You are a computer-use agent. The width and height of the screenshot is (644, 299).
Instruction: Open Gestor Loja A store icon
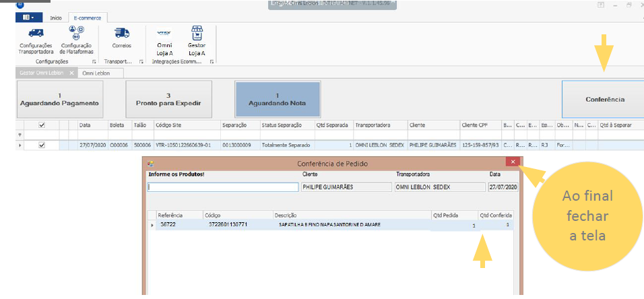197,33
